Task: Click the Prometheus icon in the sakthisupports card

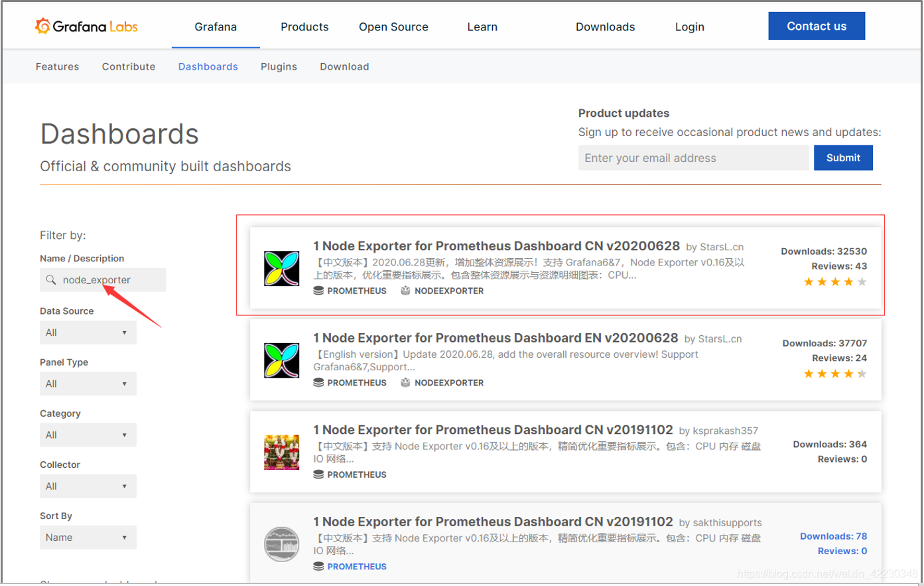Action: pyautogui.click(x=318, y=567)
